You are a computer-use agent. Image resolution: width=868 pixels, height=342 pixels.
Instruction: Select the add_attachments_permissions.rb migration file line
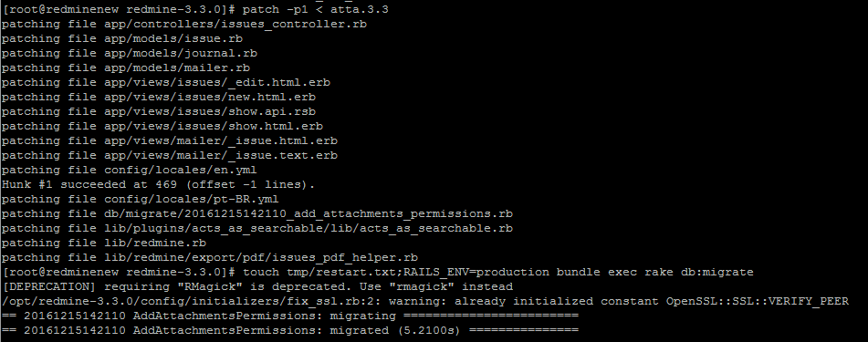coord(256,213)
